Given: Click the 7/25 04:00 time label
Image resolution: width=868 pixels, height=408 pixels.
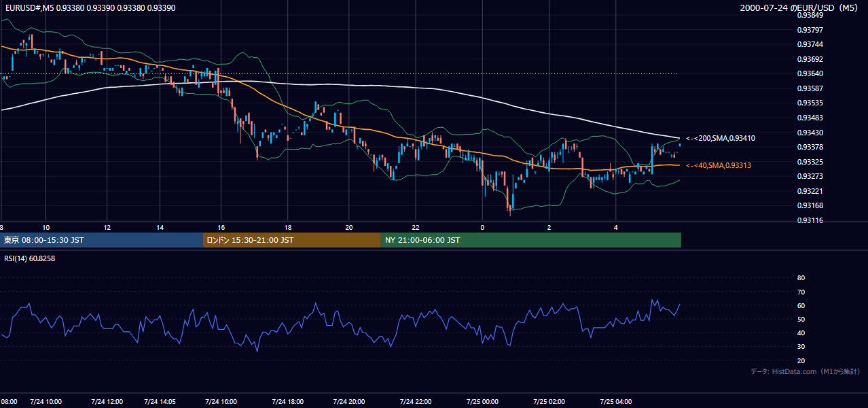Looking at the screenshot, I should pos(616,401).
